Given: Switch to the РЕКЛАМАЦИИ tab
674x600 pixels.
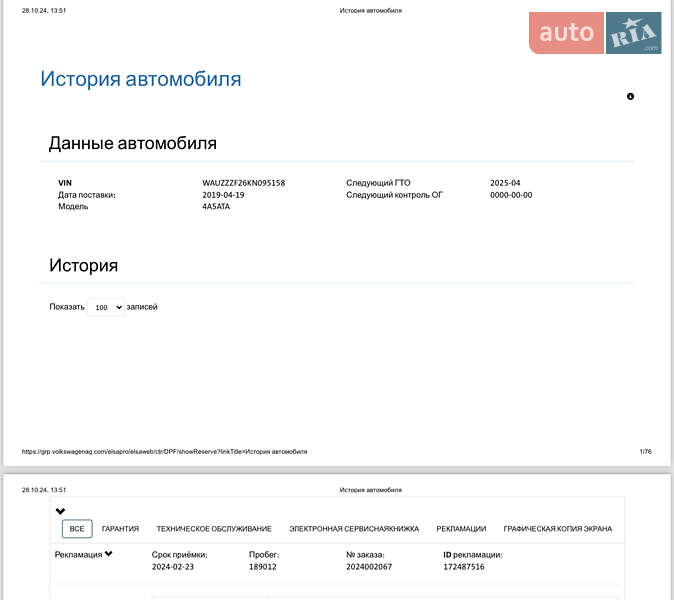Looking at the screenshot, I should click(461, 529).
